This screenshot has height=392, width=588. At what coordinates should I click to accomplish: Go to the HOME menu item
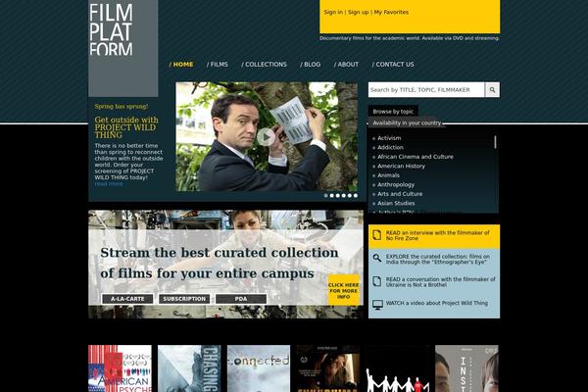(x=181, y=65)
